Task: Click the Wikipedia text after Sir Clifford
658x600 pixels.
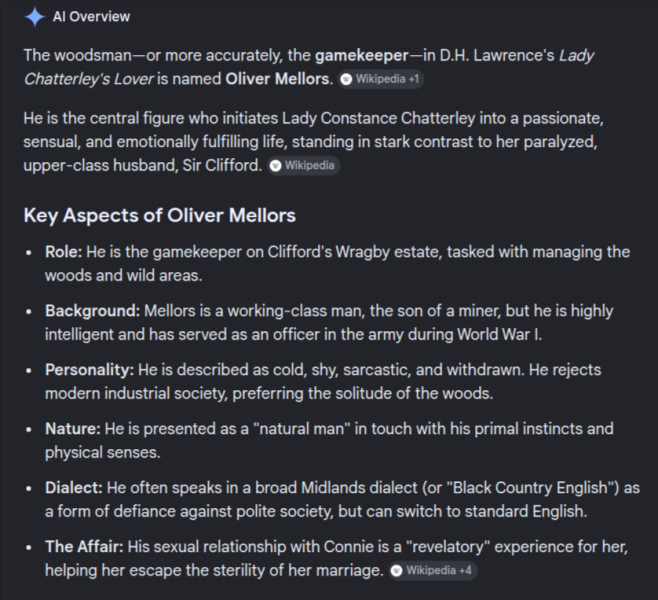Action: pos(310,166)
